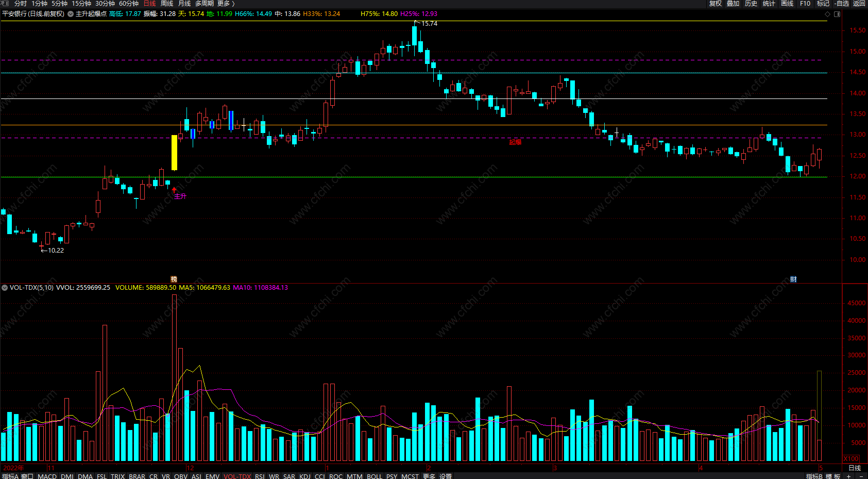Viewport: 868px width, 479px height.
Task: Switch indicator to KDJ
Action: [x=305, y=476]
